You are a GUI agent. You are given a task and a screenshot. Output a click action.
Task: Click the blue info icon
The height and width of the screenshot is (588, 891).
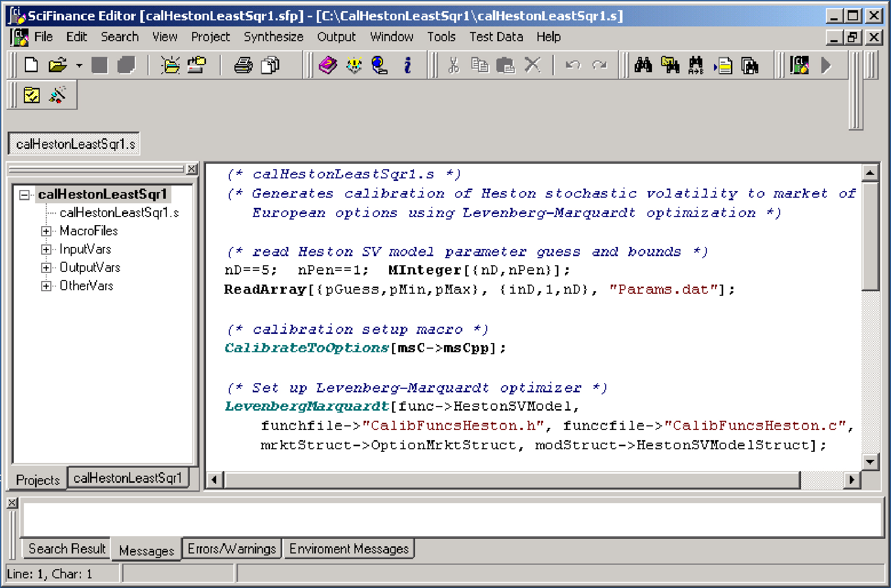pyautogui.click(x=407, y=65)
